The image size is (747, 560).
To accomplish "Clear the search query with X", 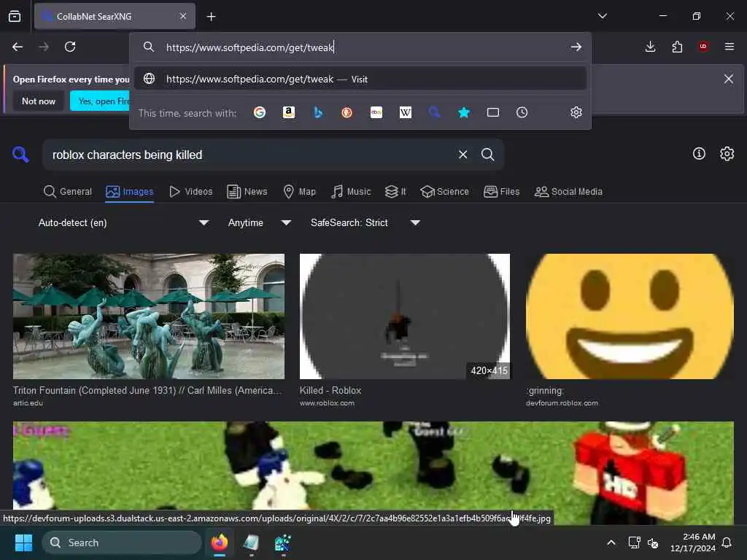I will coord(462,155).
